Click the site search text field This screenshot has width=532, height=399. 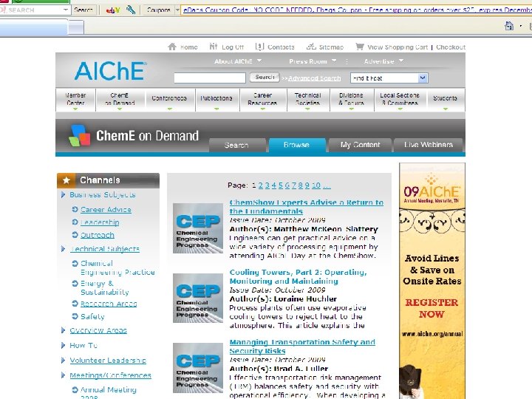pyautogui.click(x=210, y=78)
